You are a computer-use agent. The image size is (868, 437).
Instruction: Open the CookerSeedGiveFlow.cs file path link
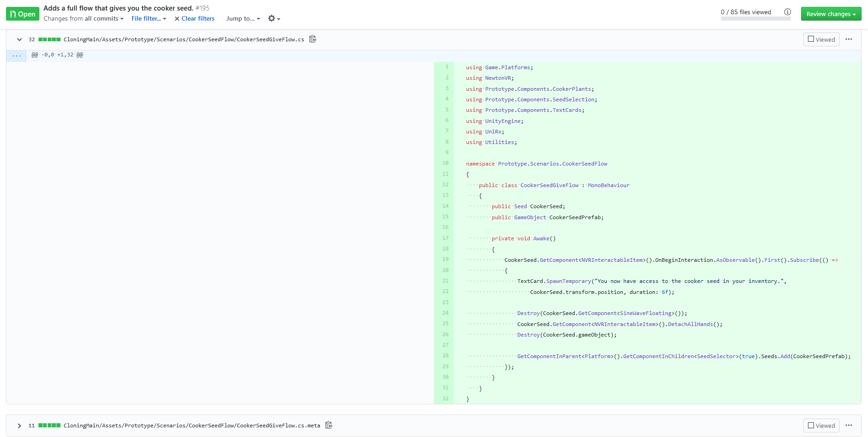184,39
